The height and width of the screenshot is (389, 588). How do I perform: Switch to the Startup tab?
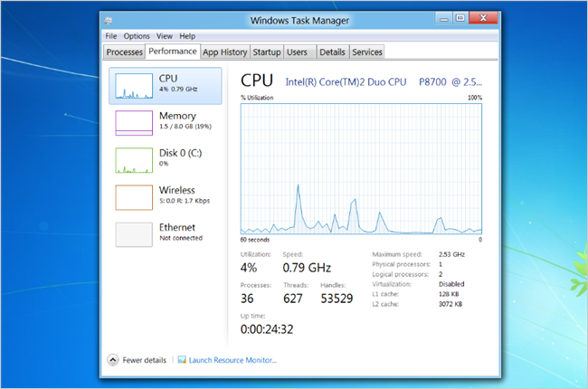coord(267,52)
